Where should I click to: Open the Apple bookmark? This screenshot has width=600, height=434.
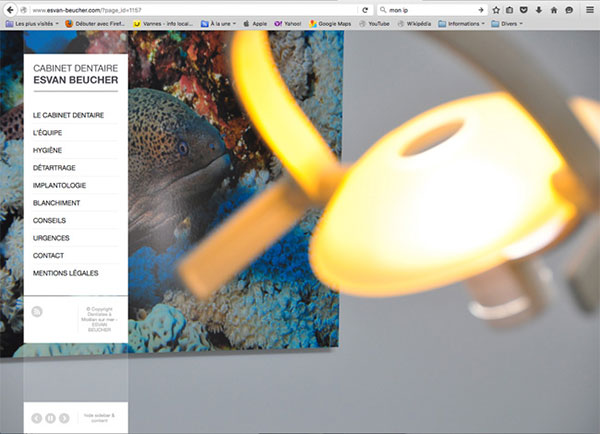(255, 24)
